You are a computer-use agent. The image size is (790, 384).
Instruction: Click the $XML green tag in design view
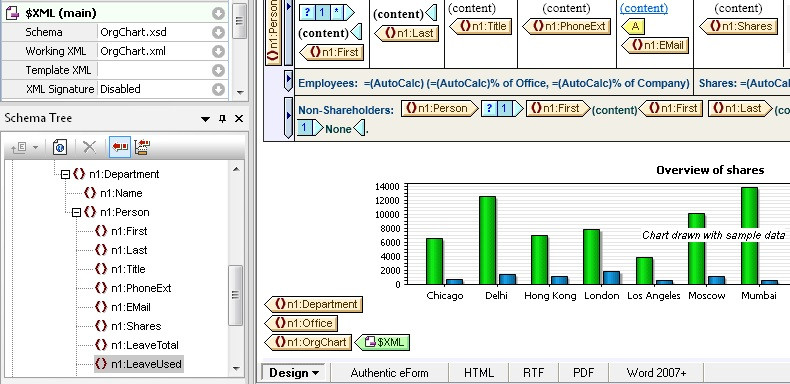[x=383, y=342]
